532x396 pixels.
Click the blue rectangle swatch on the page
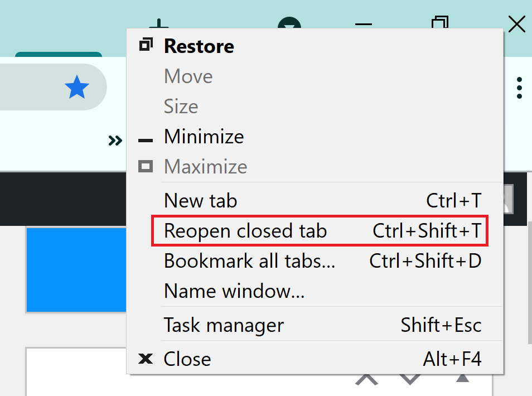click(x=76, y=270)
